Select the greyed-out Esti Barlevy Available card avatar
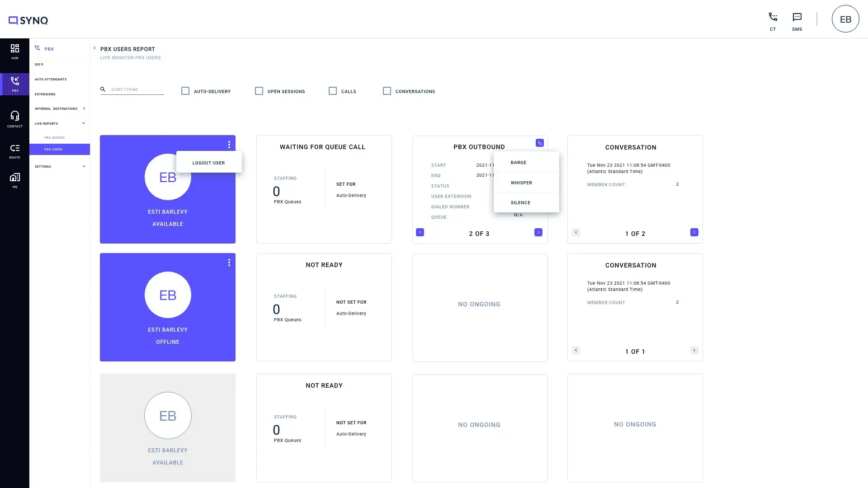 point(168,416)
